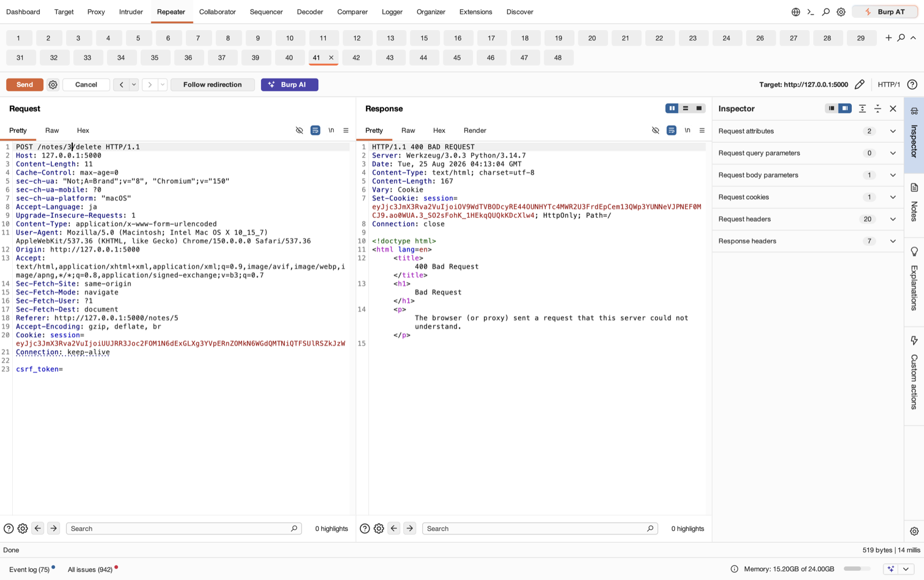Open the Custom actions side panel
Screen dimensions: 924x580
pyautogui.click(x=914, y=373)
